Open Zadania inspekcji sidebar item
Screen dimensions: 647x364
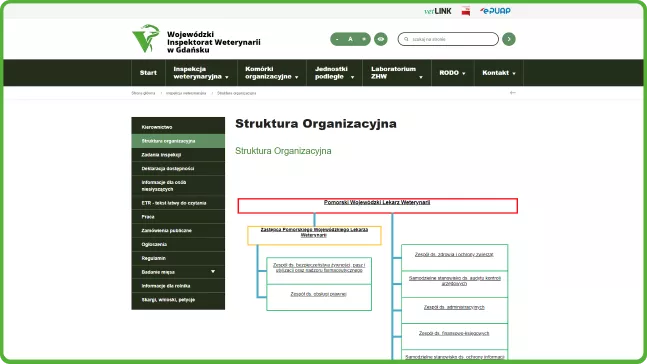point(178,155)
